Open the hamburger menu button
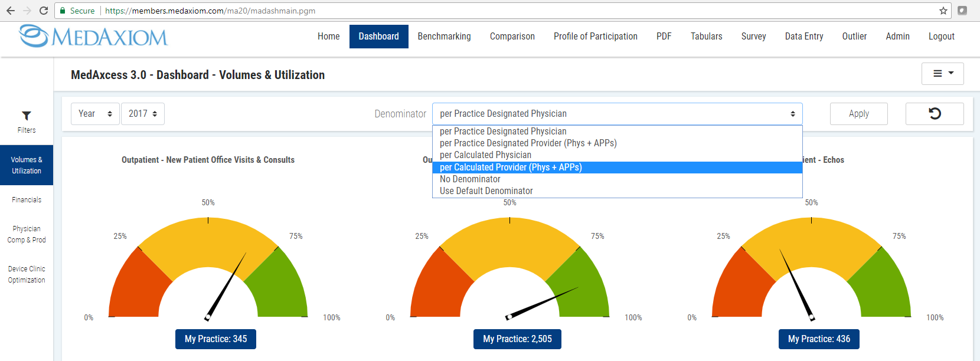This screenshot has width=980, height=361. point(942,74)
